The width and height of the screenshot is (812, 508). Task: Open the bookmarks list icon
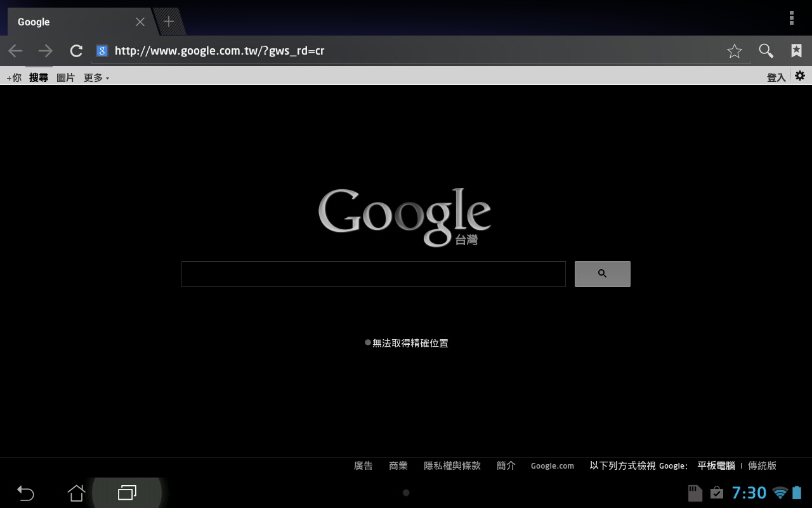point(797,51)
